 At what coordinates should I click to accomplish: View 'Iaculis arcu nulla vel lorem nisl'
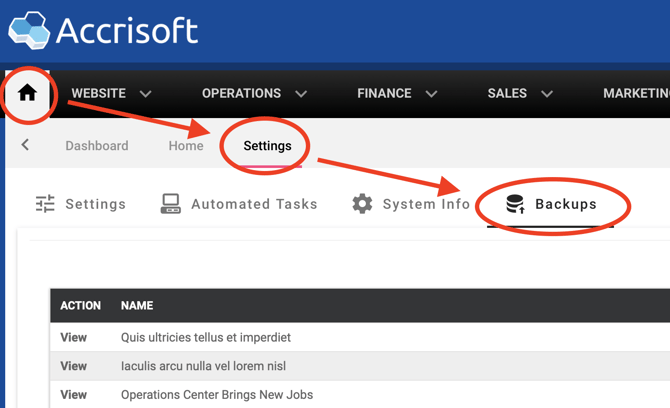74,366
